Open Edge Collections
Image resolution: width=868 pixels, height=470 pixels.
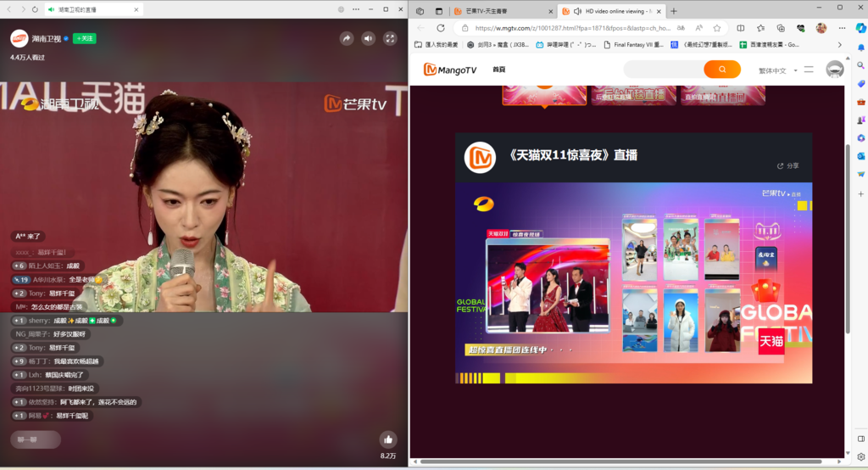point(781,28)
